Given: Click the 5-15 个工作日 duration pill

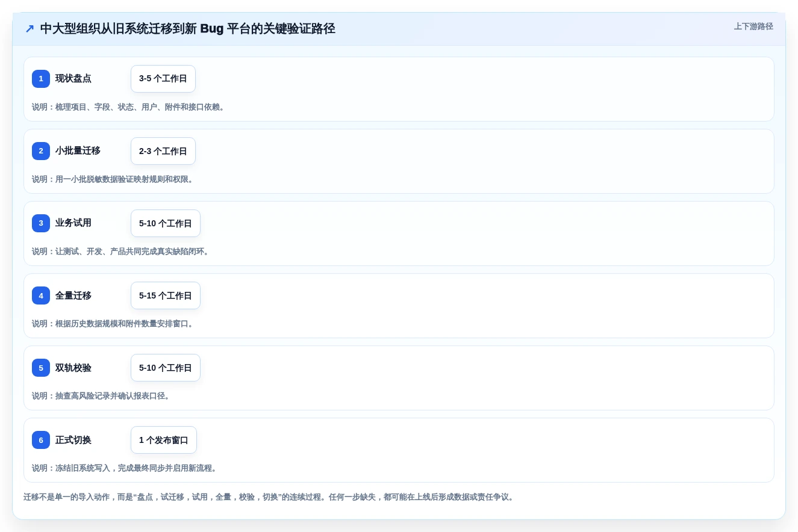Looking at the screenshot, I should tap(166, 295).
